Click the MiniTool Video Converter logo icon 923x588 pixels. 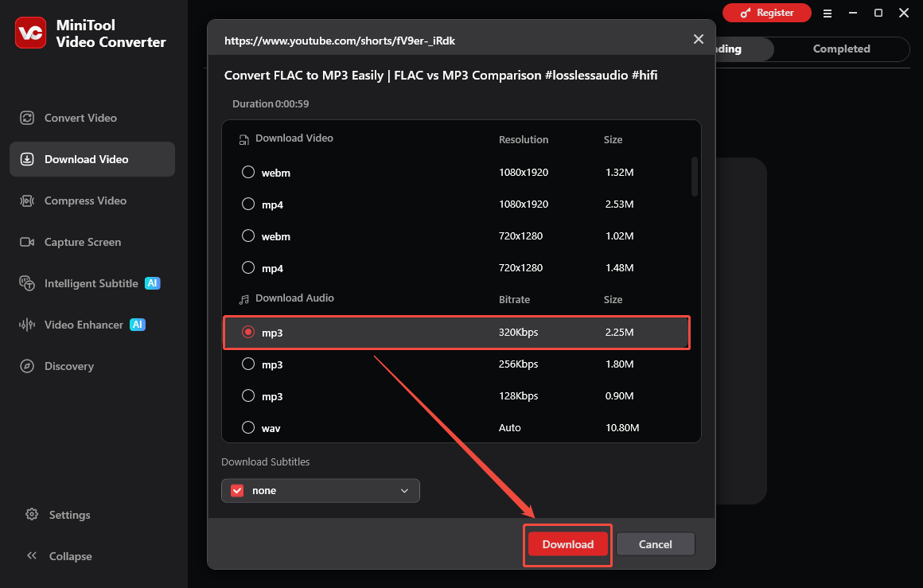tap(30, 33)
